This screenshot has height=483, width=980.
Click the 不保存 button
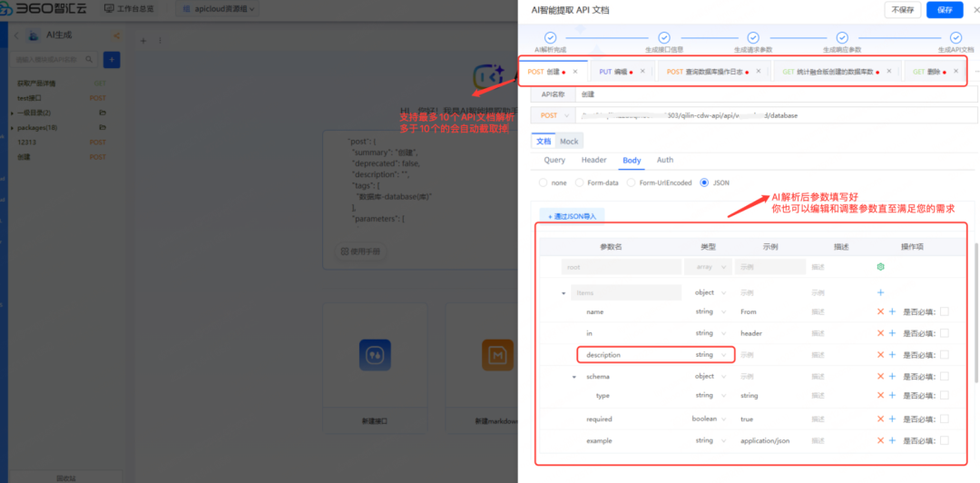(903, 10)
